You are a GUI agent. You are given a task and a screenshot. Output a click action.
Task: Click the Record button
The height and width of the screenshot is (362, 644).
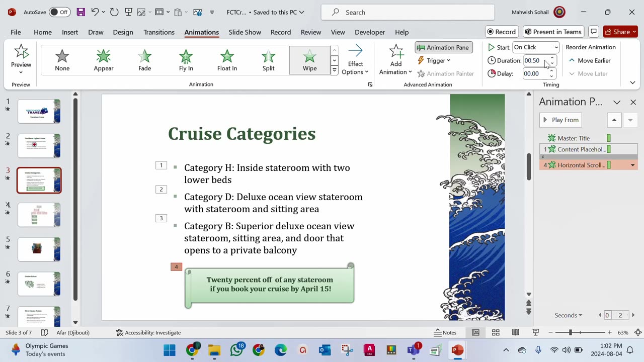[x=502, y=32]
